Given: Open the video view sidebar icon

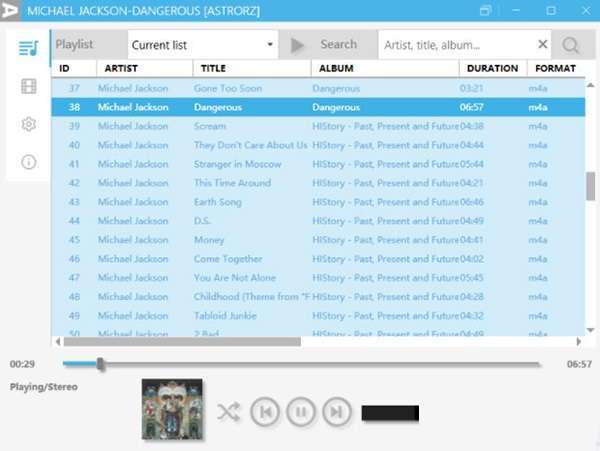Looking at the screenshot, I should point(29,86).
